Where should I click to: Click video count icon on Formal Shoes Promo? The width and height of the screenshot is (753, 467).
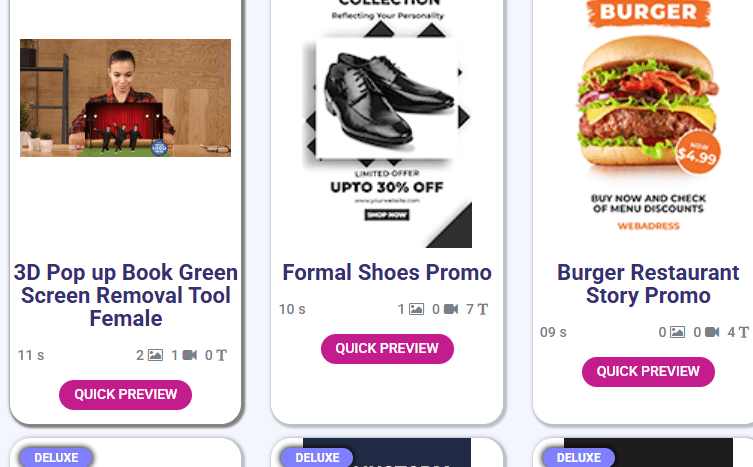pyautogui.click(x=451, y=309)
